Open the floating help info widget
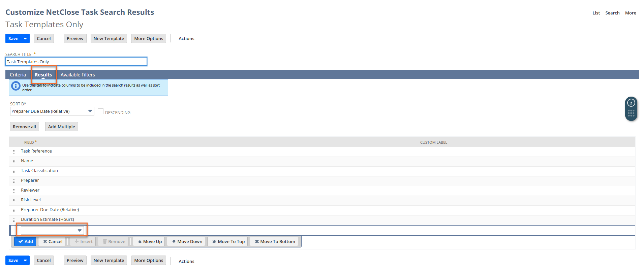 coord(631,103)
